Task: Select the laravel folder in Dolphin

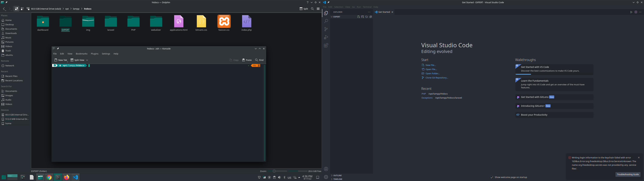Action: click(x=111, y=24)
